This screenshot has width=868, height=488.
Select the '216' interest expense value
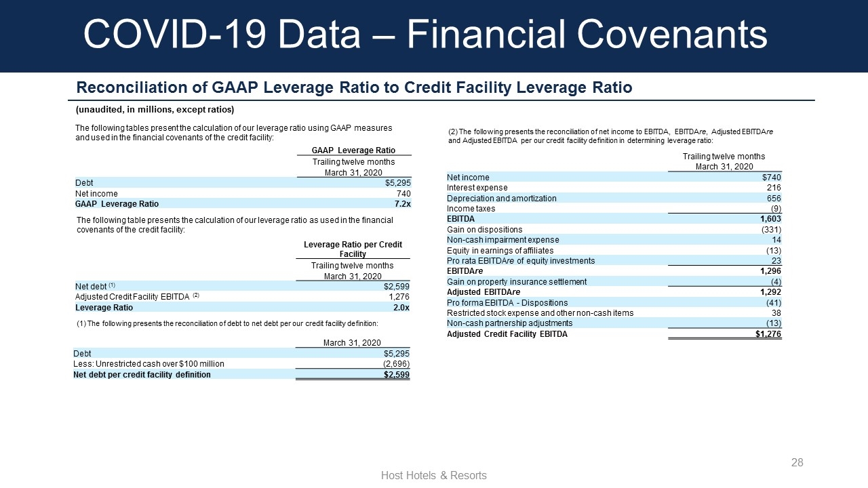click(x=774, y=188)
